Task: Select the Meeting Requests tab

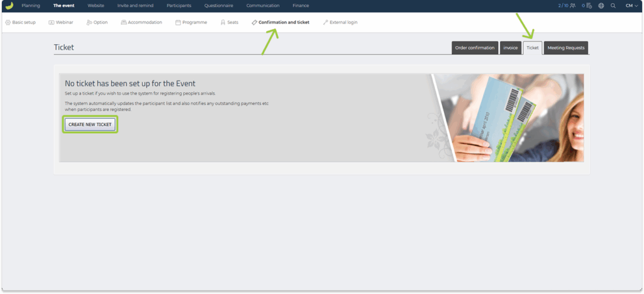Action: click(x=565, y=48)
